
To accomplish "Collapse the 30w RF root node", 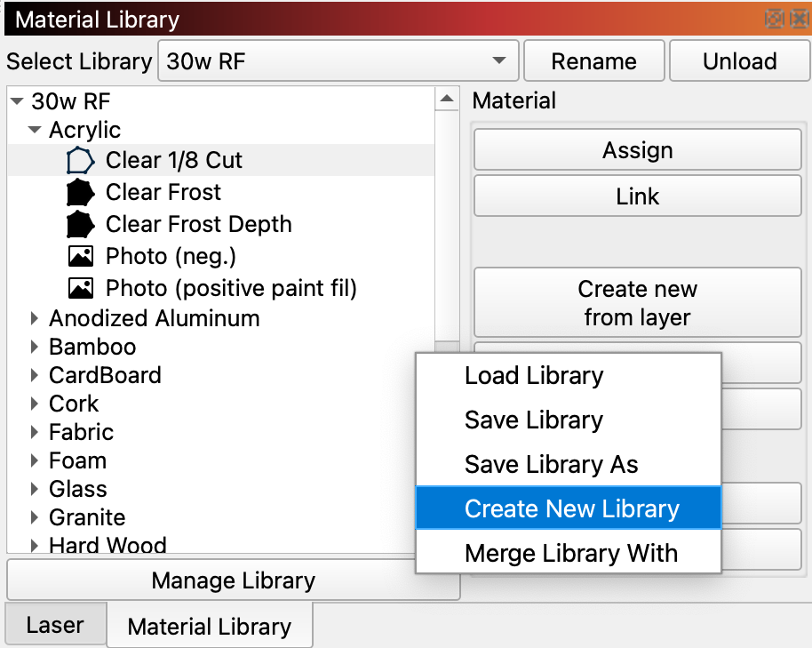I will pos(17,101).
